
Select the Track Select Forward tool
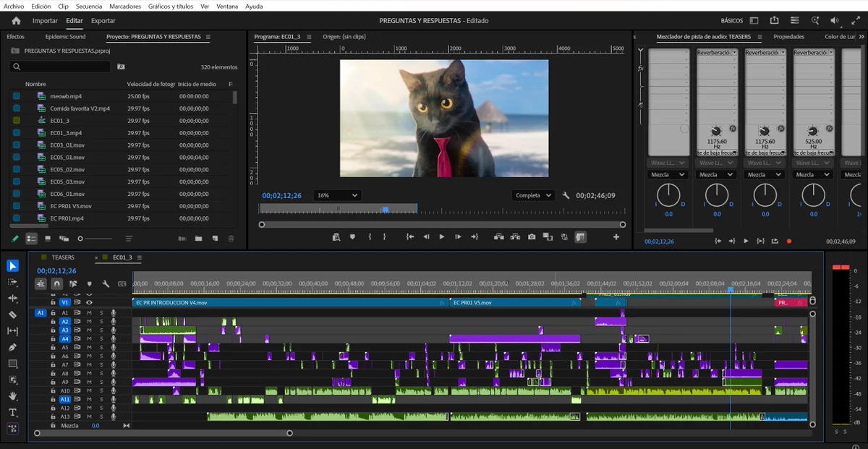pos(13,282)
